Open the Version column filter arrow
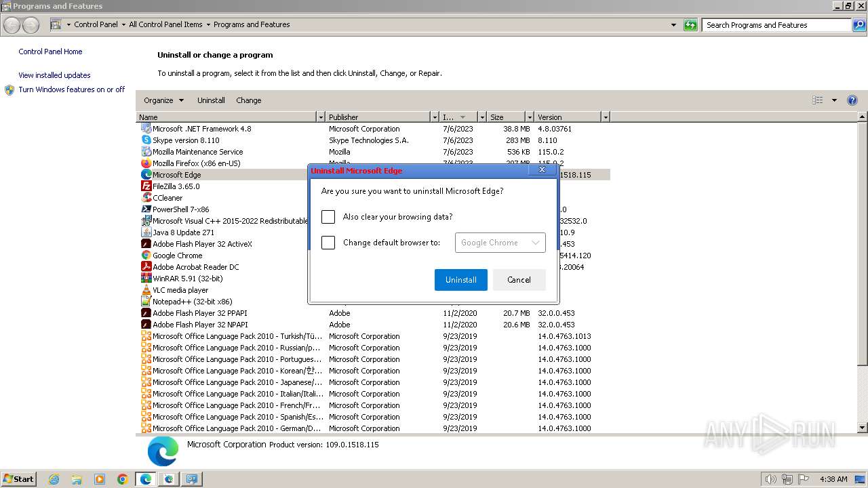The image size is (868, 488). (606, 117)
